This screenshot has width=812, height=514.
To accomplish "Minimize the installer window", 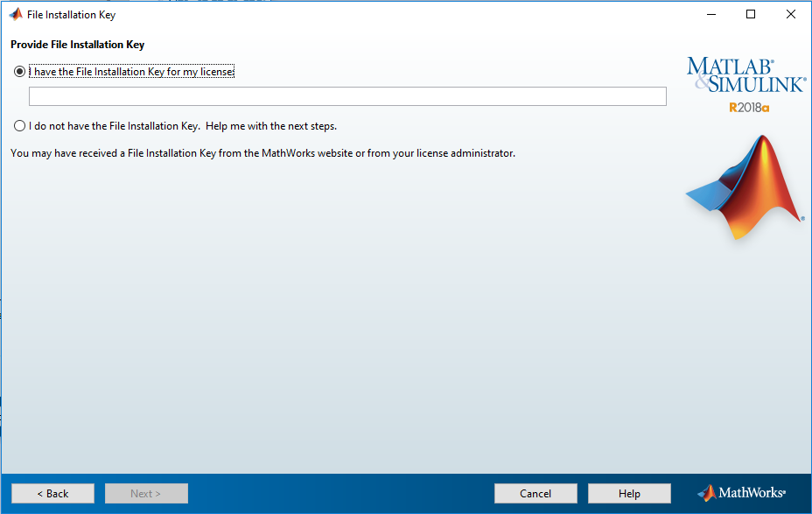I will pos(710,14).
